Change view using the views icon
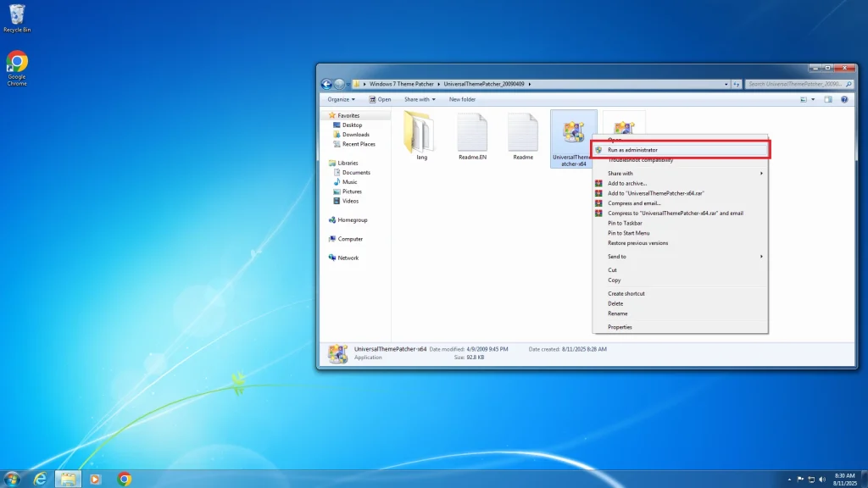The height and width of the screenshot is (488, 868). tap(804, 100)
